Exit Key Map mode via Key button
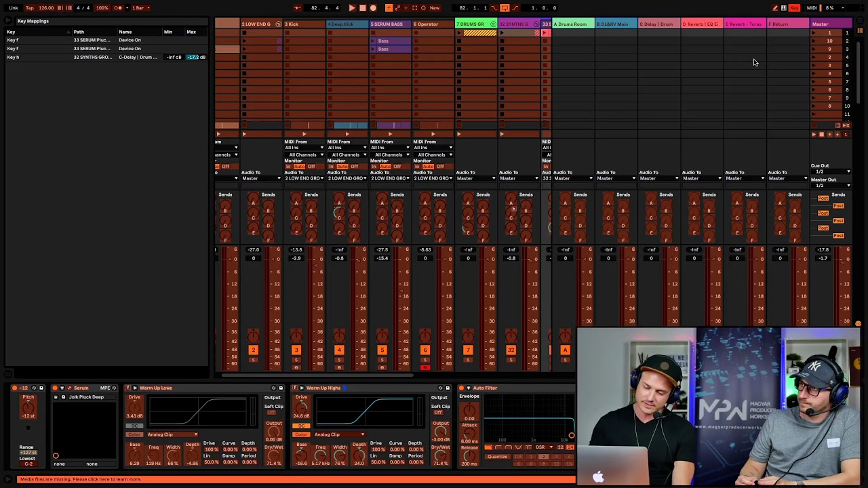This screenshot has height=488, width=868. pyautogui.click(x=794, y=7)
